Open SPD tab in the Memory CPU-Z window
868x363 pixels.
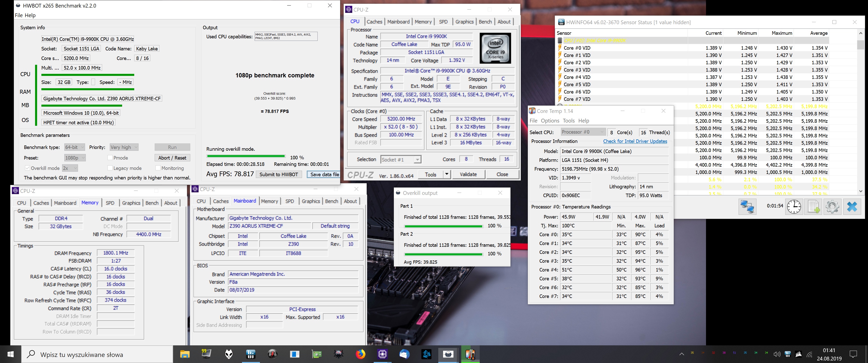click(x=110, y=203)
